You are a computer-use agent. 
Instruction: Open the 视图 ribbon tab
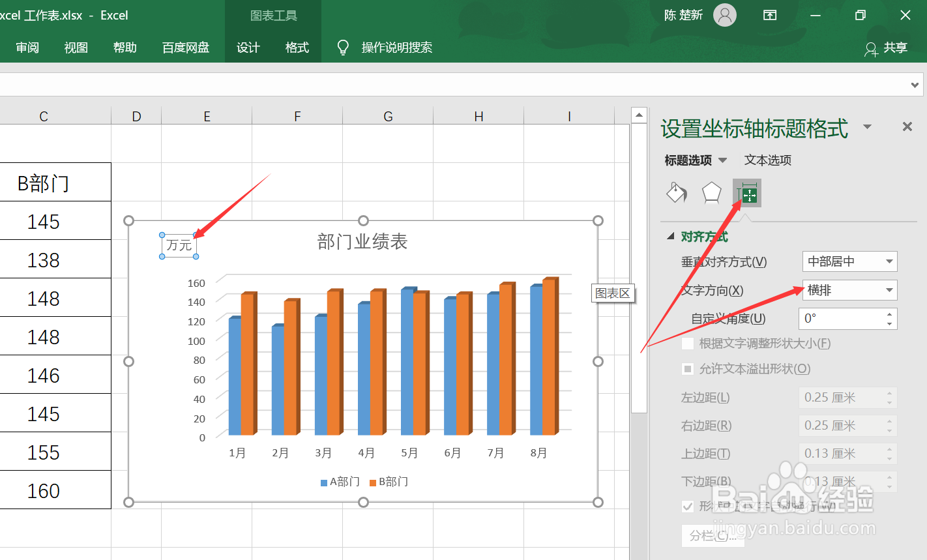tap(76, 48)
